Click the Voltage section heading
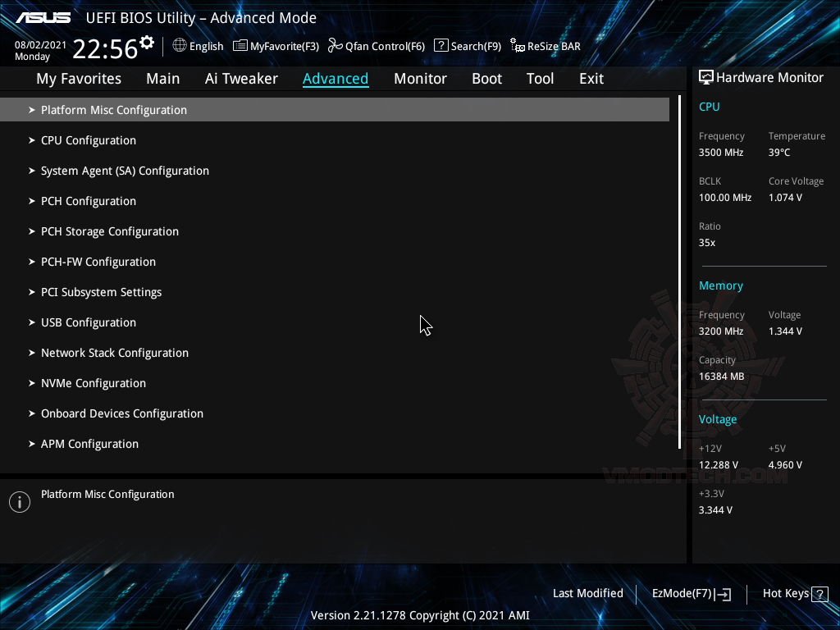This screenshot has width=840, height=630. tap(717, 419)
